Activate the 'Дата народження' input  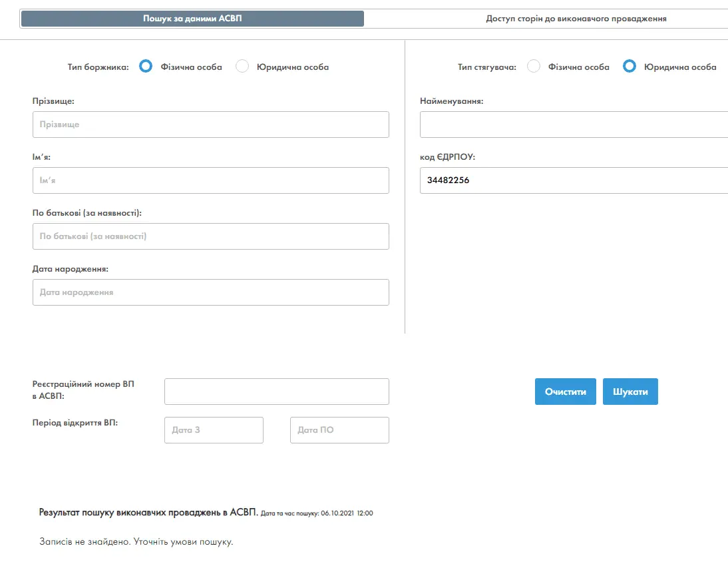pyautogui.click(x=210, y=292)
